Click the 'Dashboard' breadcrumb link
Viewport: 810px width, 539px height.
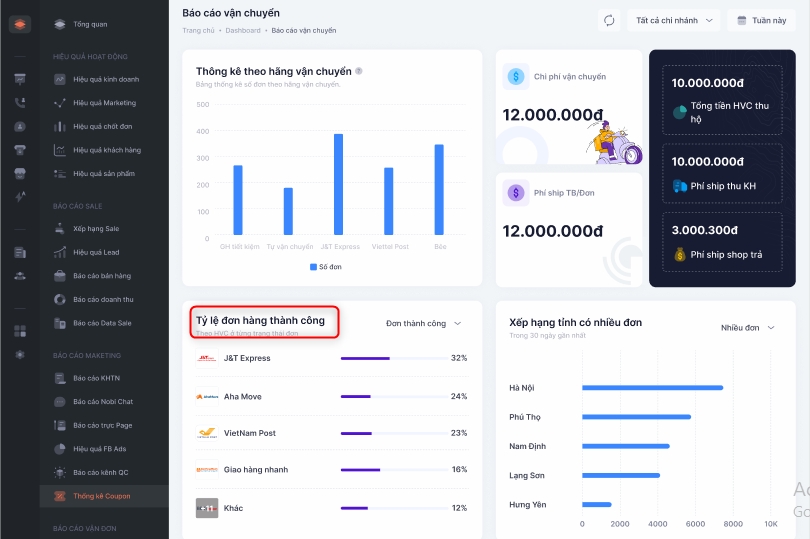pyautogui.click(x=242, y=31)
